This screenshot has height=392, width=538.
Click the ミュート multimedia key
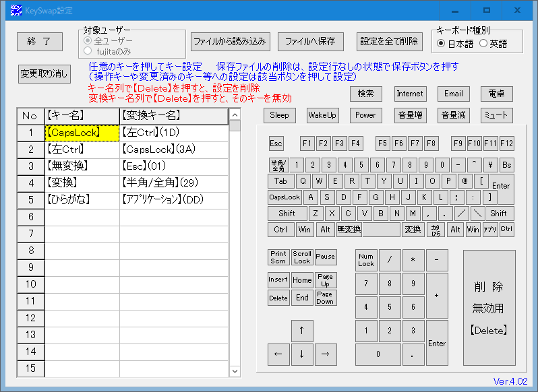click(496, 115)
